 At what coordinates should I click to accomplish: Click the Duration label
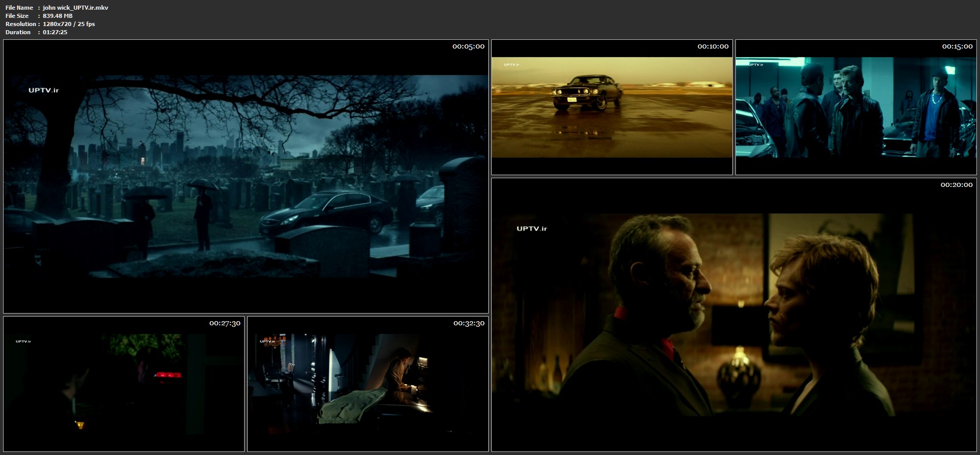coord(18,32)
